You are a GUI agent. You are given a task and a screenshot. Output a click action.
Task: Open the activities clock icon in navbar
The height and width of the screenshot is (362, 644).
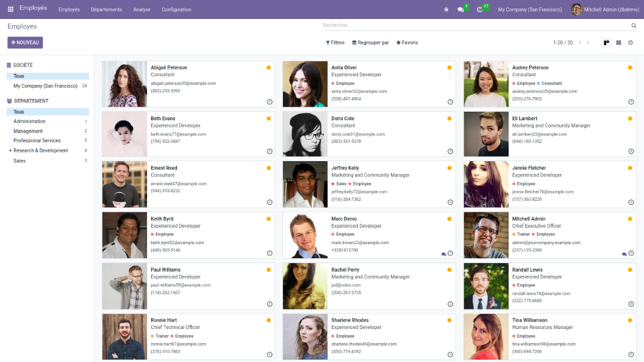(x=479, y=10)
